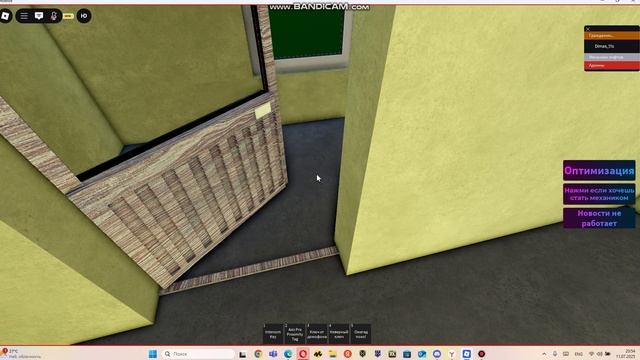Close the player list panel with X

(x=588, y=29)
